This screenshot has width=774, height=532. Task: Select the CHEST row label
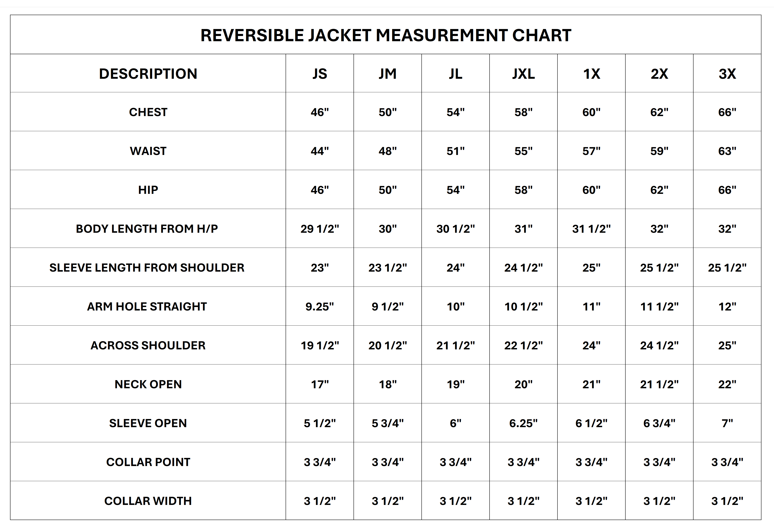coord(148,112)
